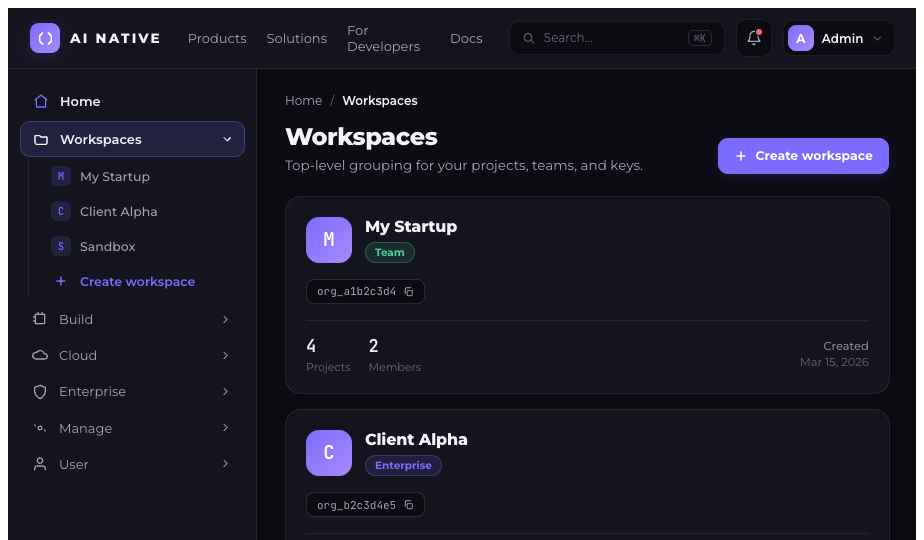Open Sandbox in sidebar
This screenshot has width=924, height=540.
pos(107,246)
